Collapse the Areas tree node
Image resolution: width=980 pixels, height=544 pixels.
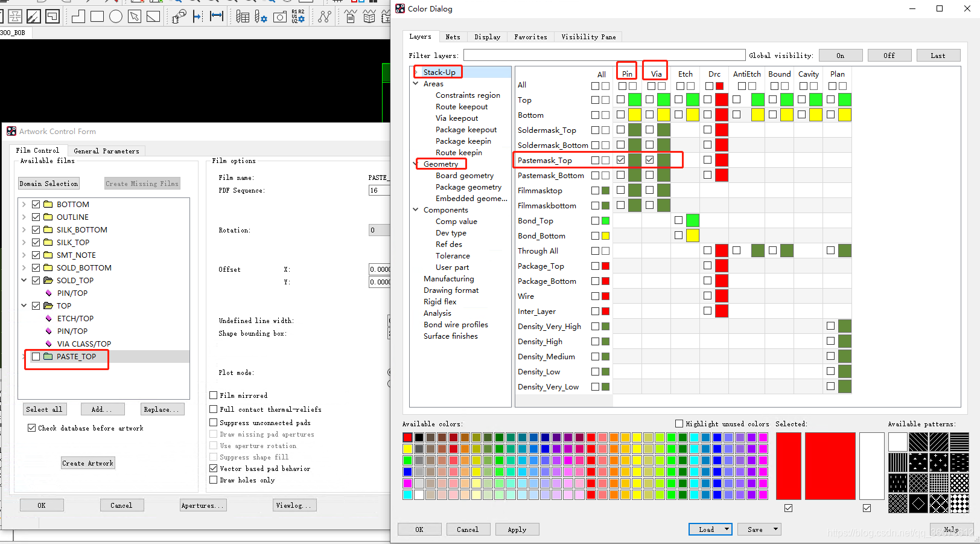click(x=415, y=84)
